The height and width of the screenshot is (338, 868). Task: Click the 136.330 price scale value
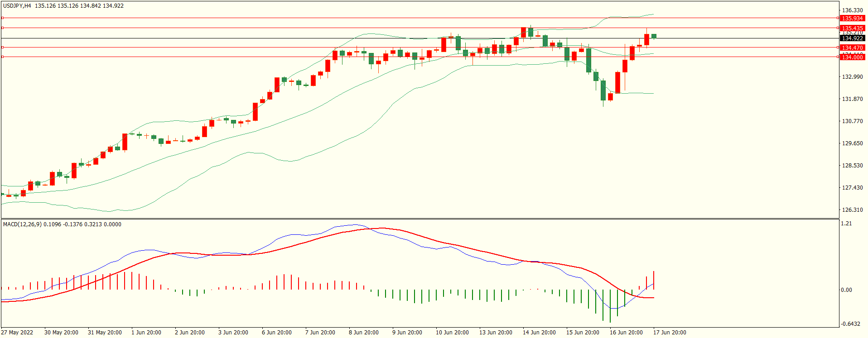point(852,10)
